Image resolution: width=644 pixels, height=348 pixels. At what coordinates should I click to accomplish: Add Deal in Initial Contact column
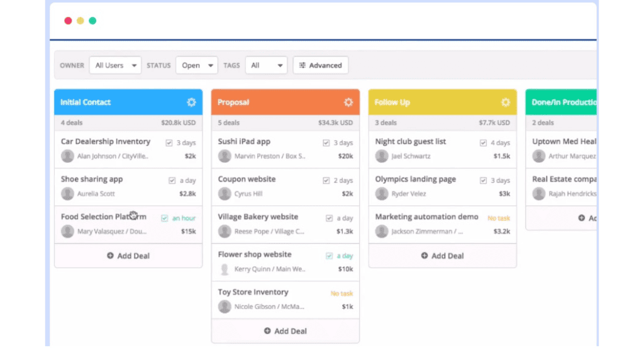(x=128, y=256)
